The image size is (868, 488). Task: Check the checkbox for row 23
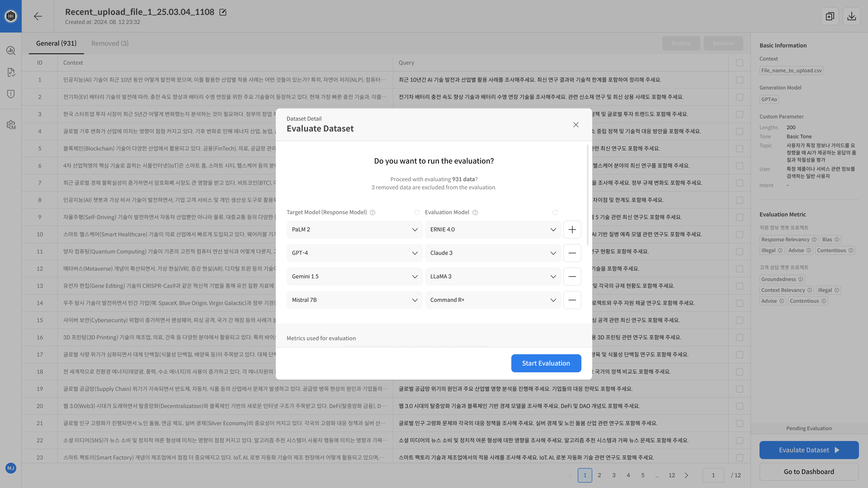point(740,458)
